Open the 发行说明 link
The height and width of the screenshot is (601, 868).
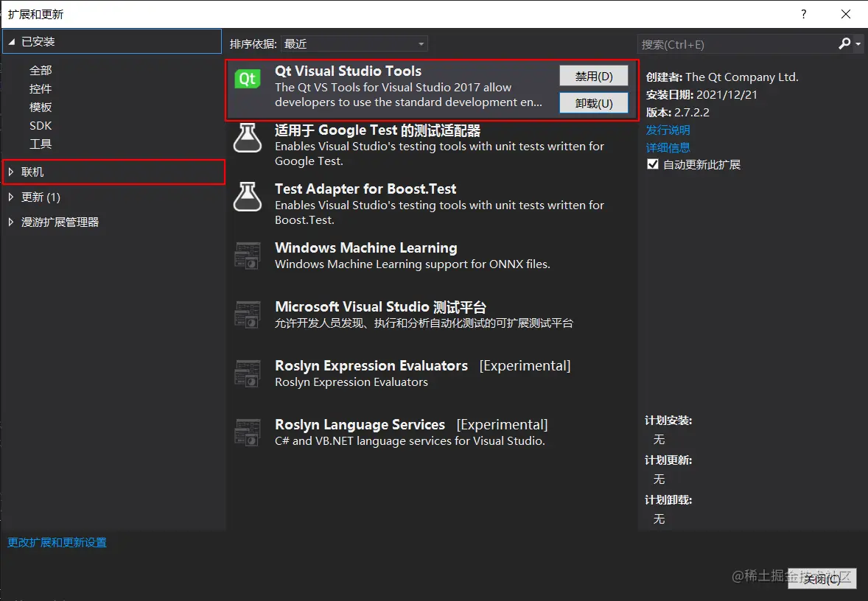click(x=668, y=130)
